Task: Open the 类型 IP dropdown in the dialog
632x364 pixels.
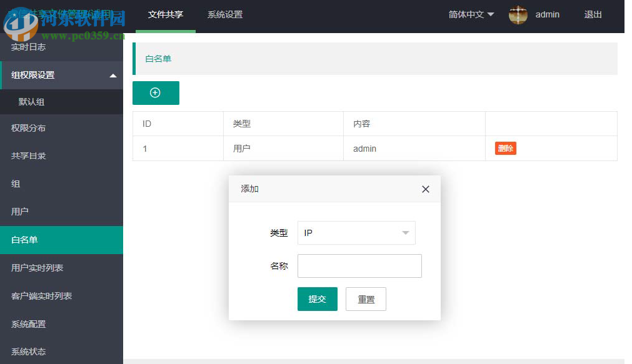Action: tap(356, 232)
